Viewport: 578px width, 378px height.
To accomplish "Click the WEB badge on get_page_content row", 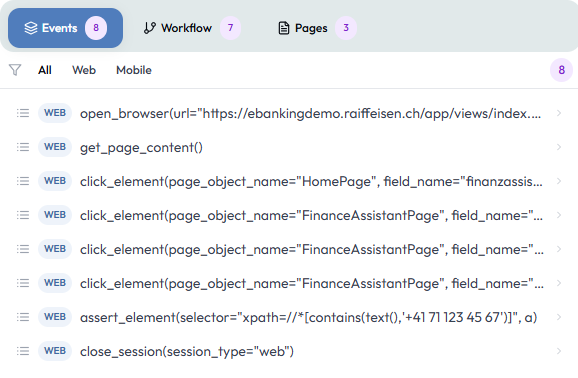I will [55, 147].
